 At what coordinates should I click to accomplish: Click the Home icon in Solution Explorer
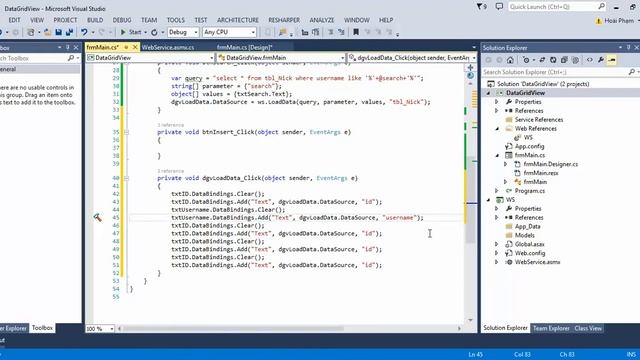[510, 60]
